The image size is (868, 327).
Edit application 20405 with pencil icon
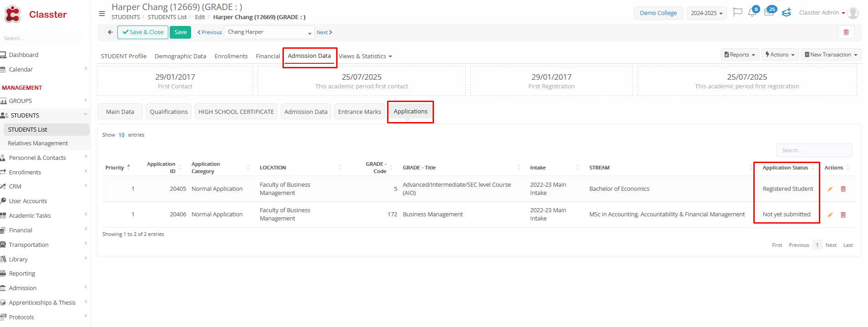[830, 189]
